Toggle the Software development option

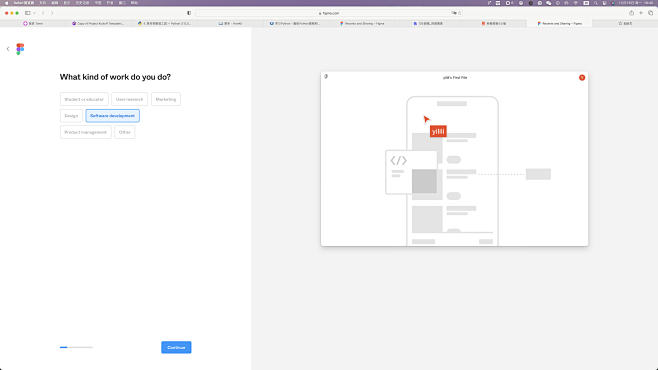[x=112, y=116]
